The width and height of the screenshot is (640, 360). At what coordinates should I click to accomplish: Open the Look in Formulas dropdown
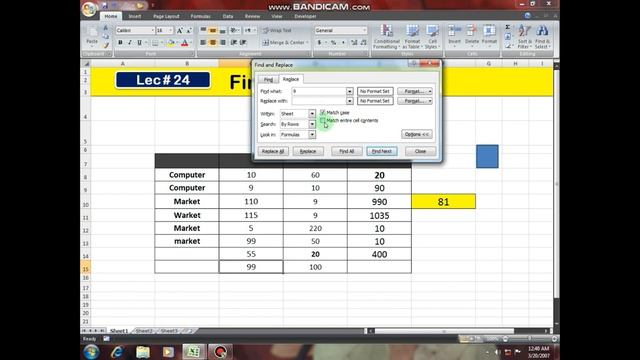[x=312, y=135]
